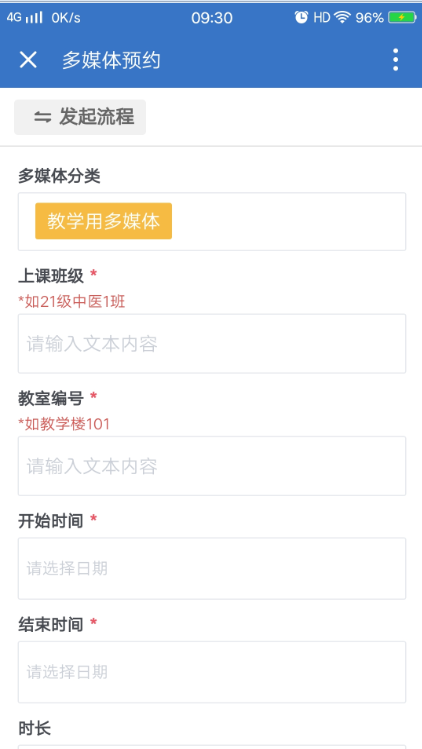Close the 多媒体预约 page with X icon

pos(28,60)
